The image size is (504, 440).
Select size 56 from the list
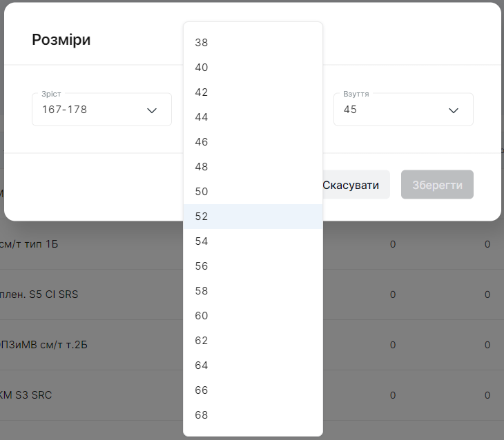pyautogui.click(x=253, y=266)
